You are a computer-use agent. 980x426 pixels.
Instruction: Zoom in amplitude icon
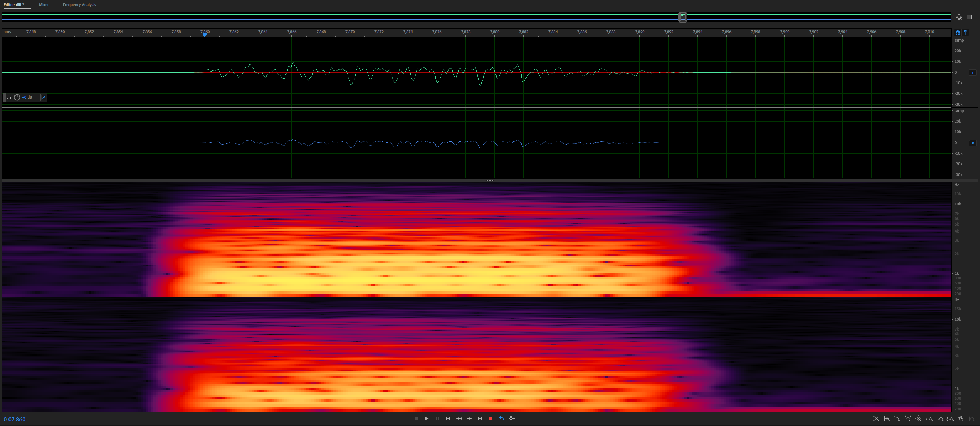[876, 419]
